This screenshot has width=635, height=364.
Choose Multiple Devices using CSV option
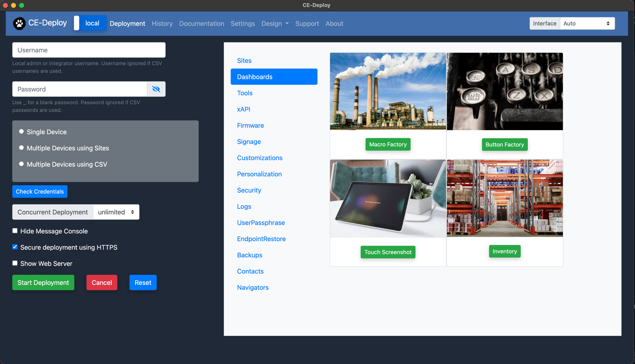(22, 164)
